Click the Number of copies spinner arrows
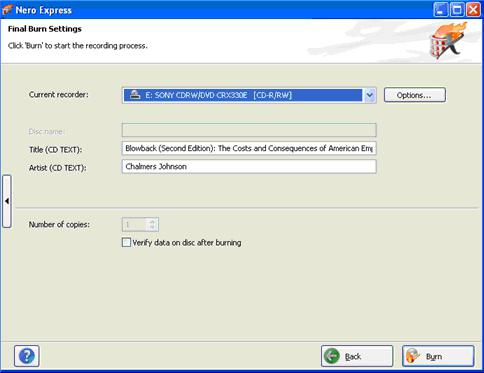This screenshot has height=373, width=484. 152,224
